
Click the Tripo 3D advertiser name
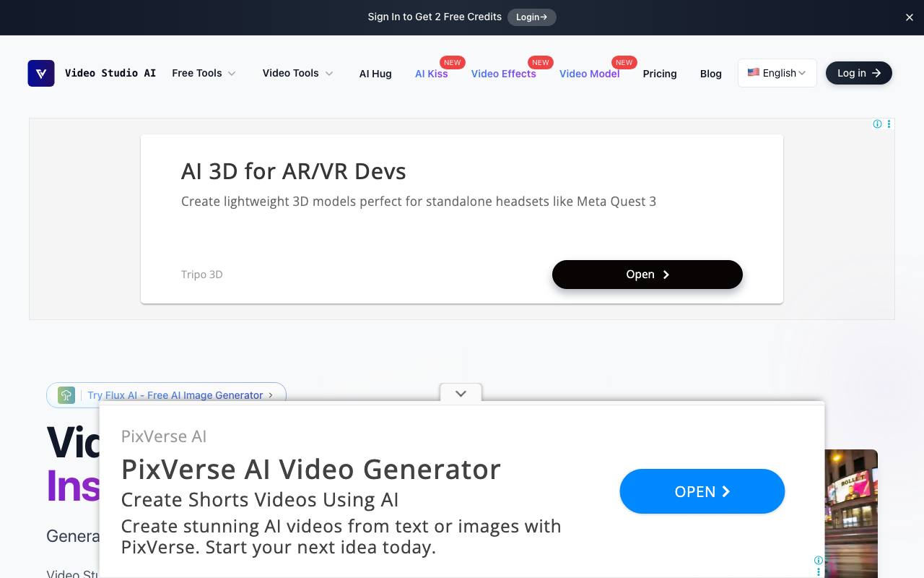(201, 275)
